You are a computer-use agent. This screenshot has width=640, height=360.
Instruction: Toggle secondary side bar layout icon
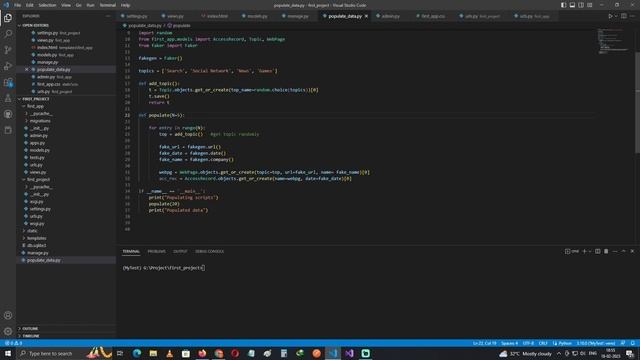pyautogui.click(x=581, y=5)
